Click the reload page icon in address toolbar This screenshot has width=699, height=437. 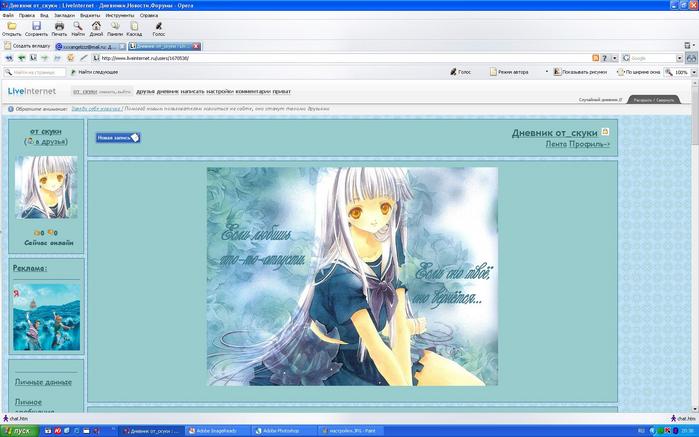coord(70,58)
